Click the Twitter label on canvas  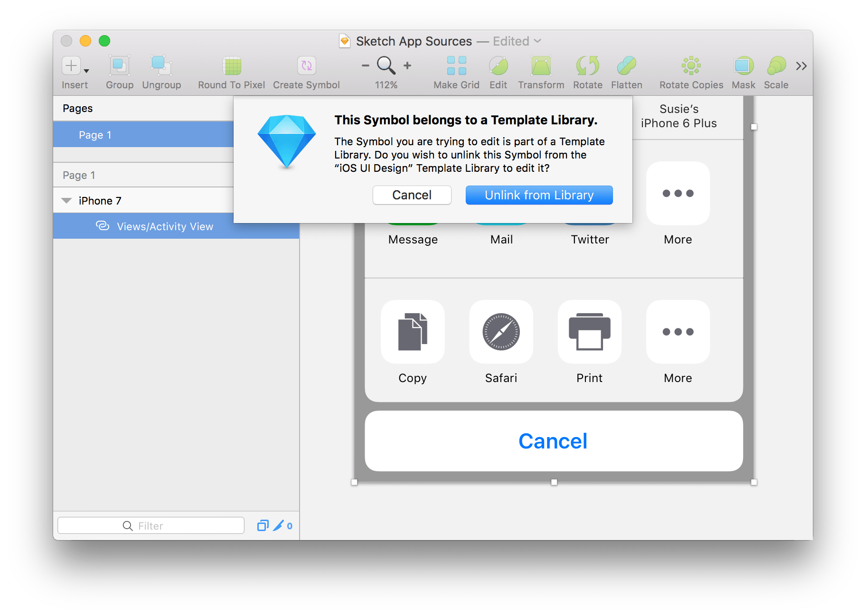click(x=590, y=240)
